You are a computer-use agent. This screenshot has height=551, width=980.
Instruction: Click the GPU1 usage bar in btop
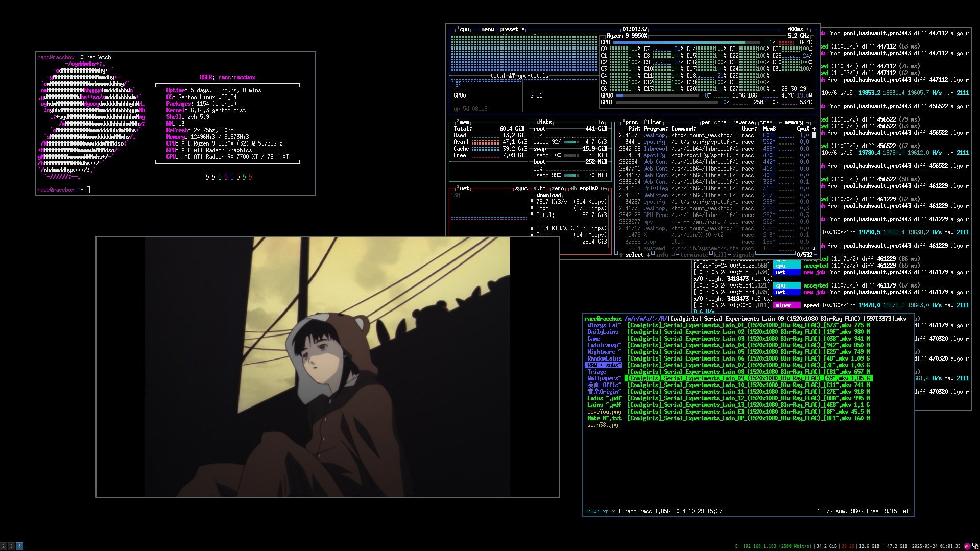click(666, 102)
